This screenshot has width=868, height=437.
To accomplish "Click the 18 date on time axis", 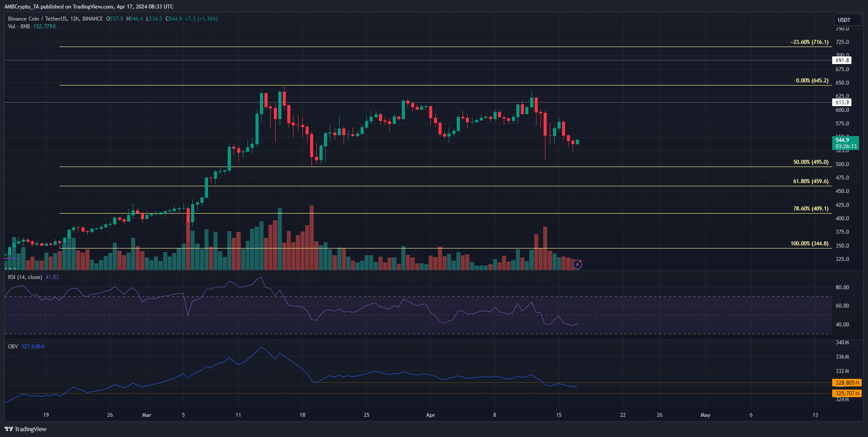I will click(x=302, y=415).
